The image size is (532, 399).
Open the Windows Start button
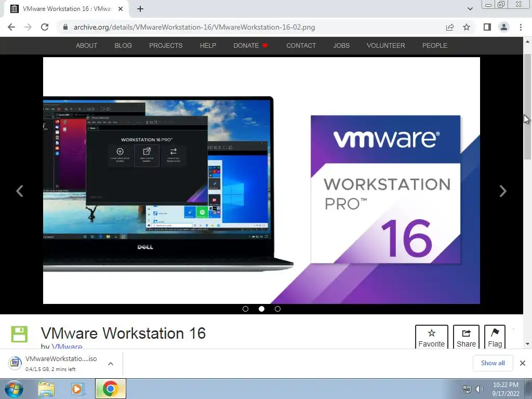[14, 389]
